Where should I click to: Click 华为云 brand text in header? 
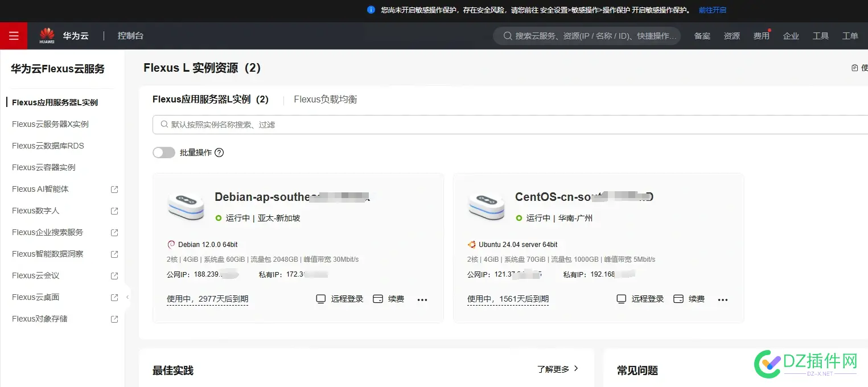point(76,35)
